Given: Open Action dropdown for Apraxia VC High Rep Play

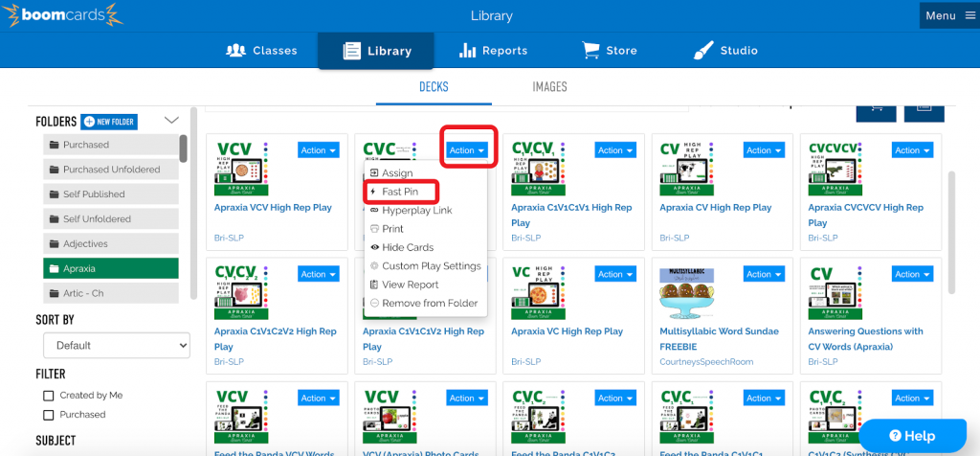Looking at the screenshot, I should point(615,274).
